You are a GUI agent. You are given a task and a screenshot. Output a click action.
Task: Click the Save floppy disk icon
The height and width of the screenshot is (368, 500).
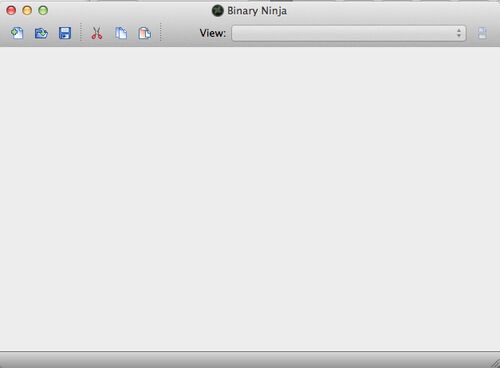pos(65,33)
